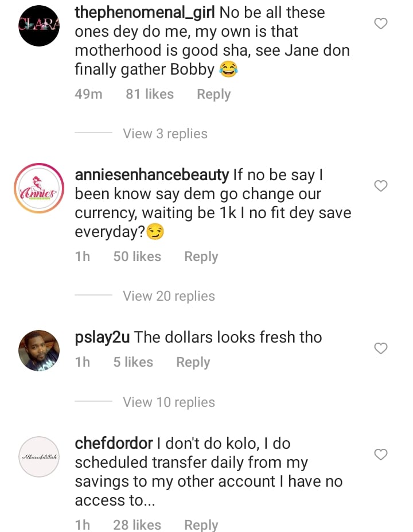Tap heart on anniesenhancebeauty's comment

click(380, 186)
